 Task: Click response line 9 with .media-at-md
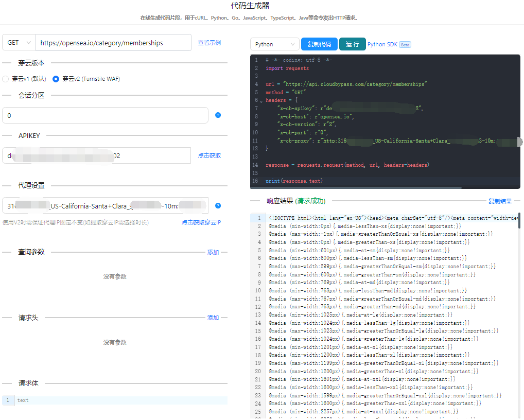coord(359,283)
